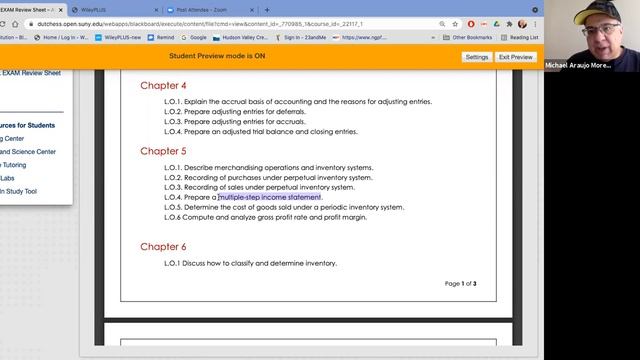Click 'Recording of sales under perpetual' line
The width and height of the screenshot is (640, 360).
[259, 187]
